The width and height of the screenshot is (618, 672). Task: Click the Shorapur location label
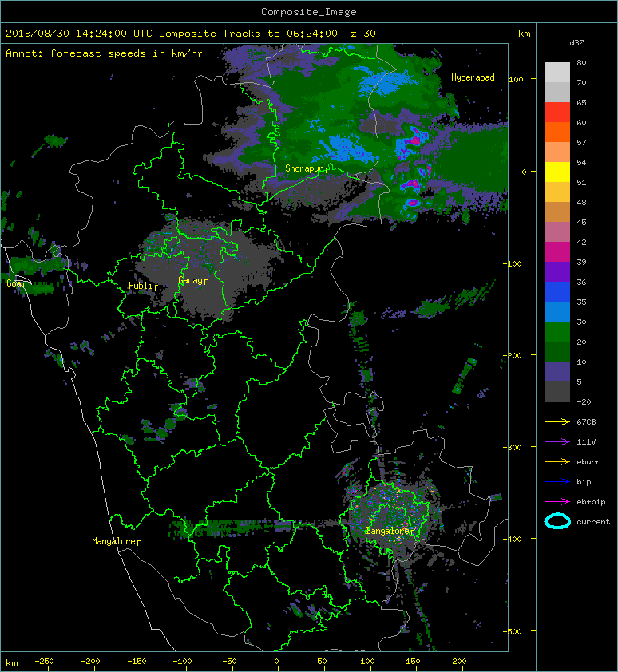point(307,168)
